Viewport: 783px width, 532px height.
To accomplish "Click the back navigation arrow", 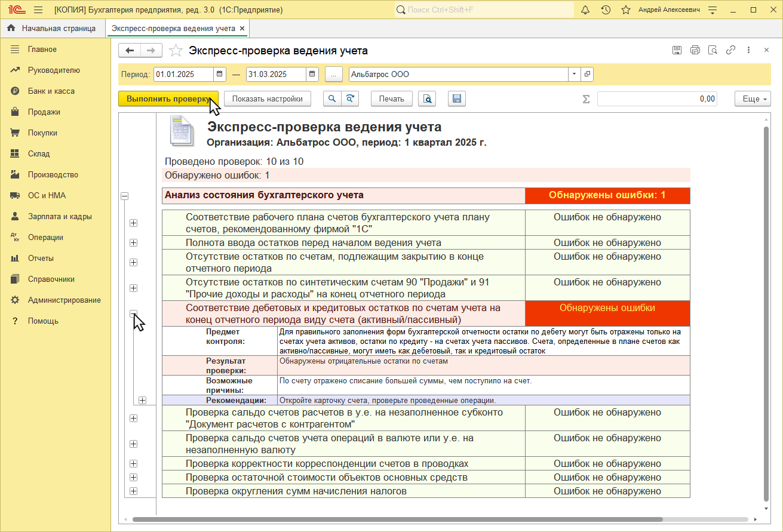I will (x=130, y=51).
